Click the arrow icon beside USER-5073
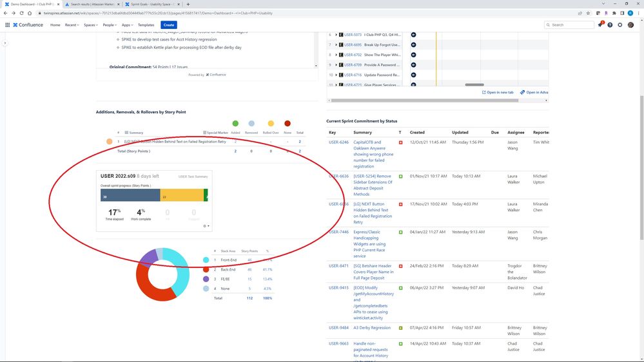Viewport: 644px width, 362px height. (414, 35)
